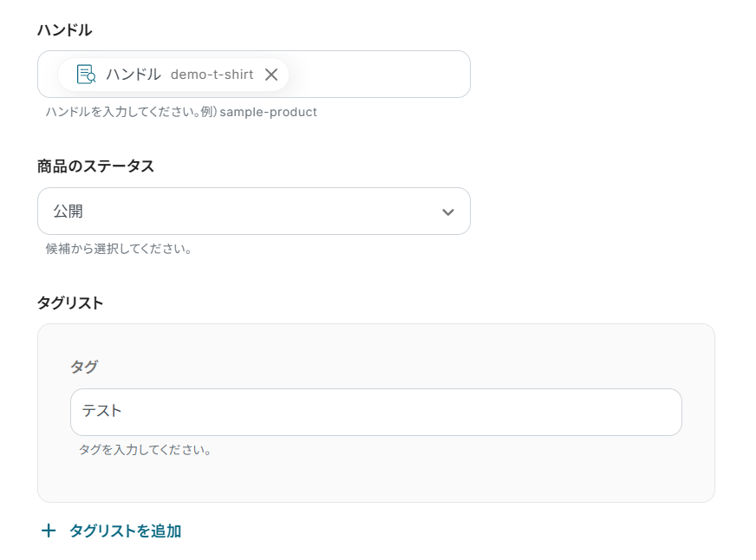The image size is (756, 560).
Task: Click the document search icon in handle chip
Action: 86,75
